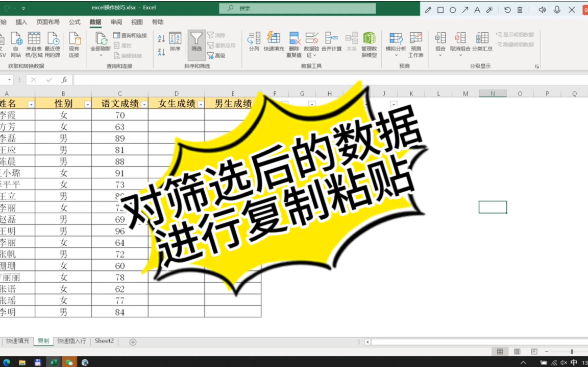Select the Sheet2 worksheet tab

coord(104,341)
